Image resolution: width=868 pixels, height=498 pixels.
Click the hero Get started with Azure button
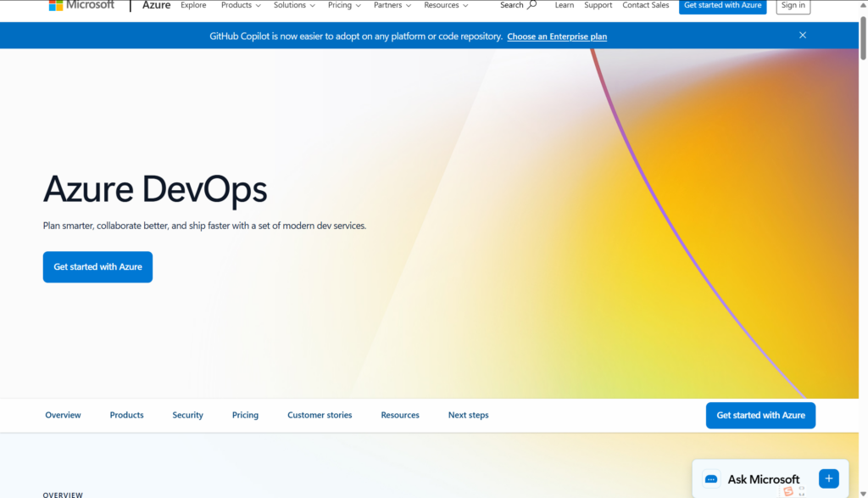[98, 267]
